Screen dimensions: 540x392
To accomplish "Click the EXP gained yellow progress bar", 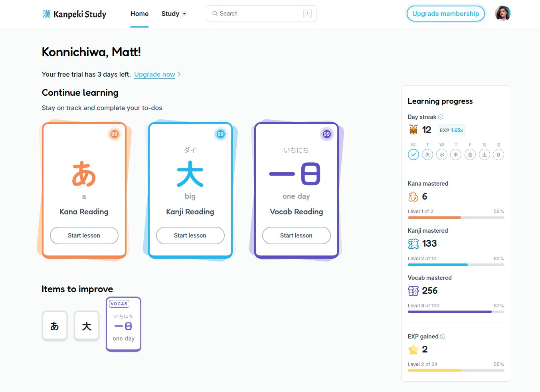I will pos(456,370).
